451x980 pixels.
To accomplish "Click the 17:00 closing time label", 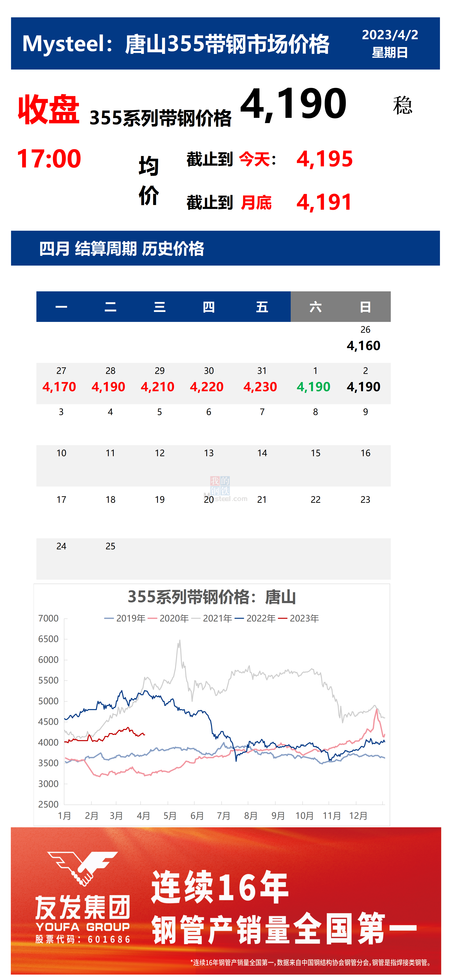I will [49, 159].
